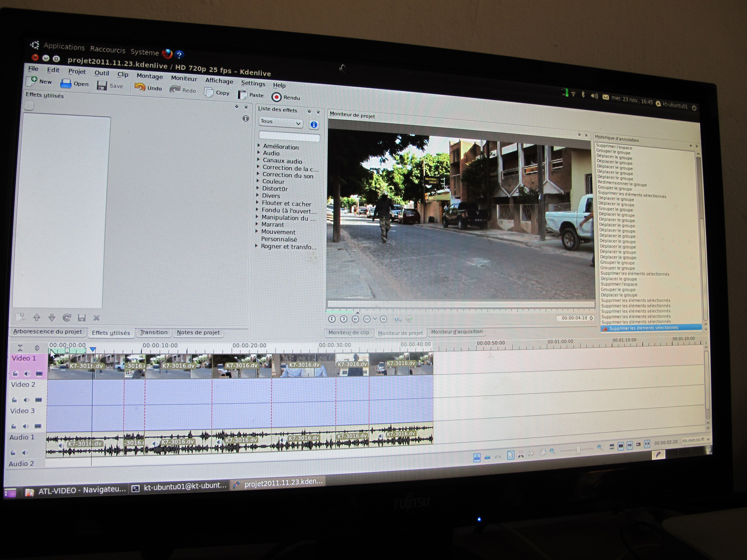Click the Save project icon
747x560 pixels.
click(x=102, y=85)
